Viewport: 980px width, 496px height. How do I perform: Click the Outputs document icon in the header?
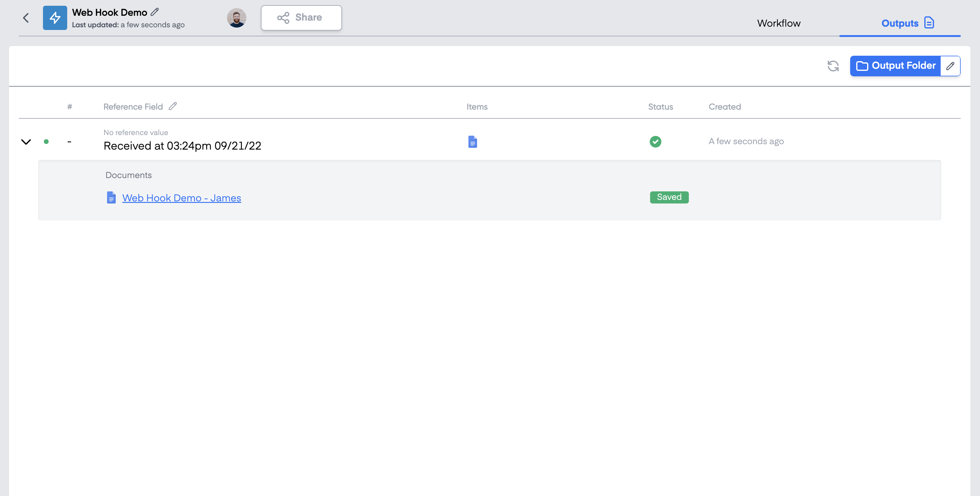pyautogui.click(x=929, y=23)
